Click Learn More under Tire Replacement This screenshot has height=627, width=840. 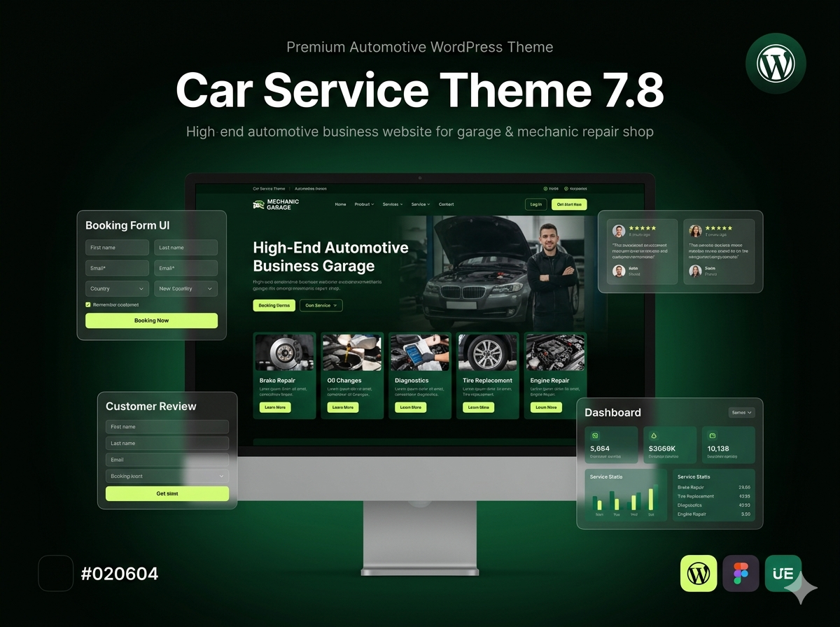(479, 407)
